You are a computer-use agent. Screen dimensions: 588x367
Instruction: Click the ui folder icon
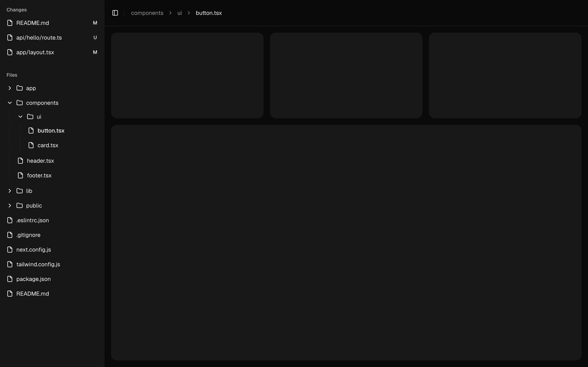point(30,117)
